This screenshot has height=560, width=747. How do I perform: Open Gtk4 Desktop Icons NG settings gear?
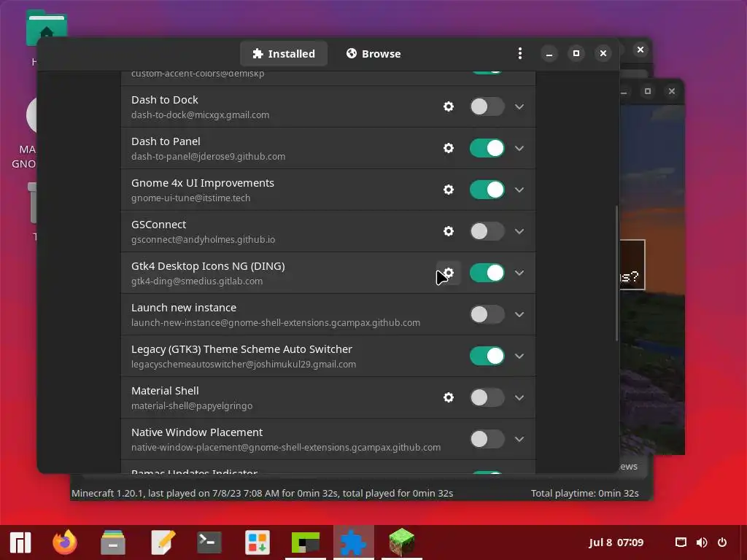point(449,273)
